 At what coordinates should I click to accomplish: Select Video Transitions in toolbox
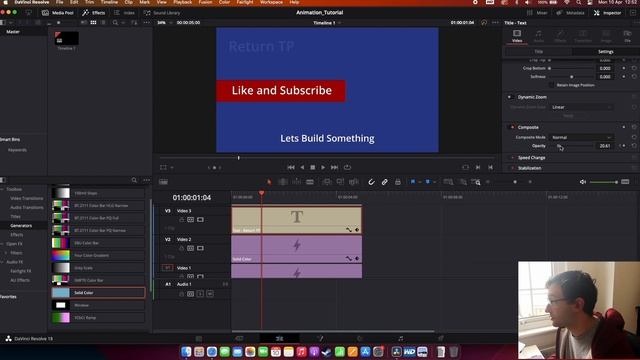point(27,198)
